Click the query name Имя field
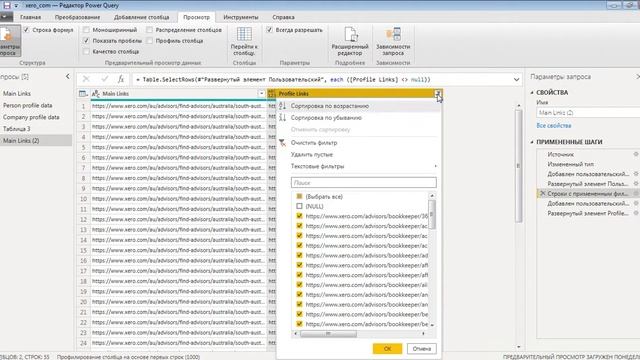This screenshot has width=640, height=360. (x=588, y=112)
